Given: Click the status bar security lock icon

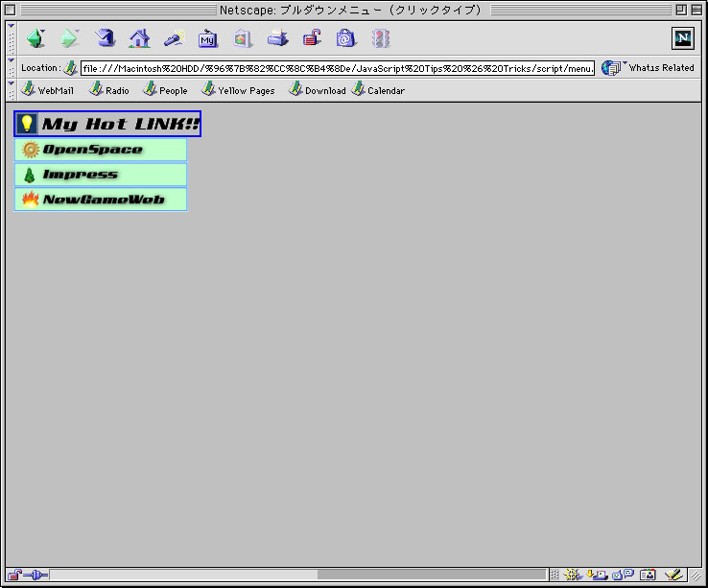Looking at the screenshot, I should [x=14, y=575].
